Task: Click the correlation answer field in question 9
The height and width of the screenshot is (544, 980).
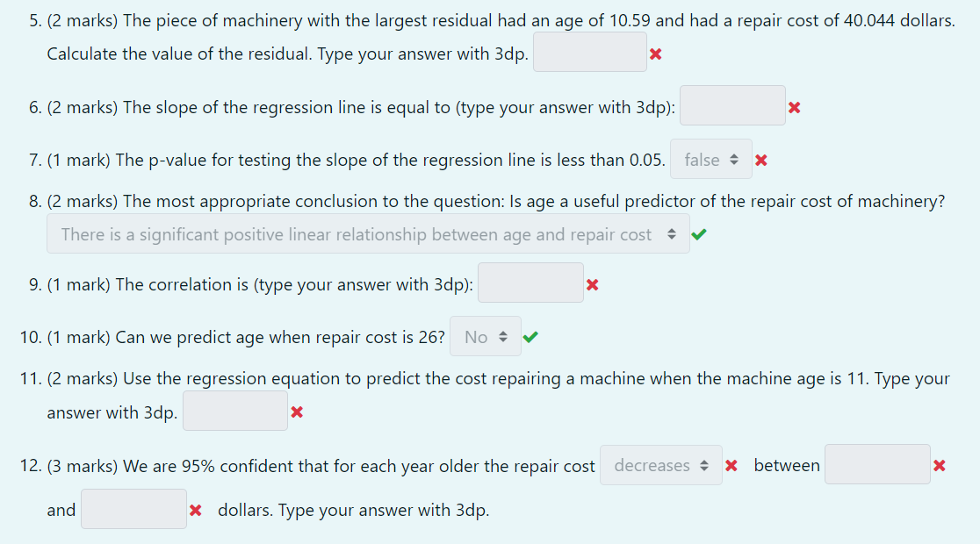Action: (530, 282)
